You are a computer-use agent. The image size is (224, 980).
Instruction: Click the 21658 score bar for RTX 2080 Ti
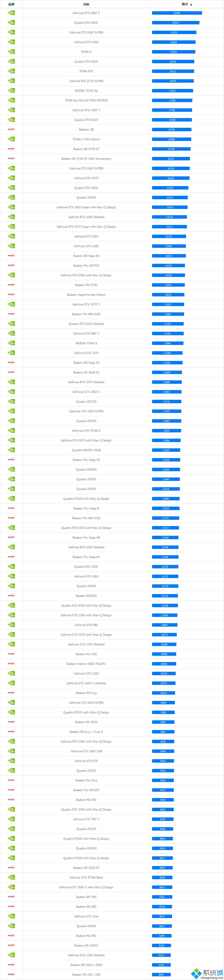177,13
